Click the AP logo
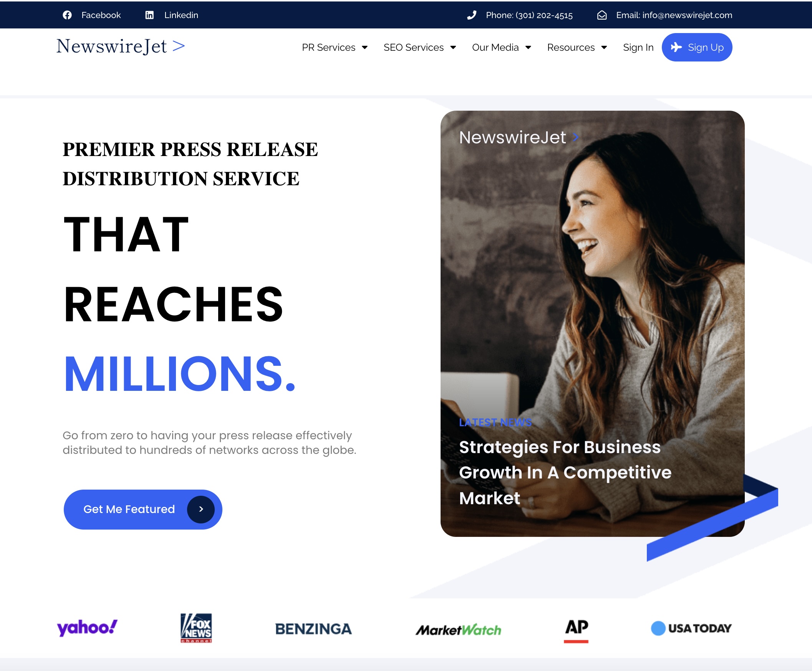Image resolution: width=812 pixels, height=671 pixels. coord(577,630)
